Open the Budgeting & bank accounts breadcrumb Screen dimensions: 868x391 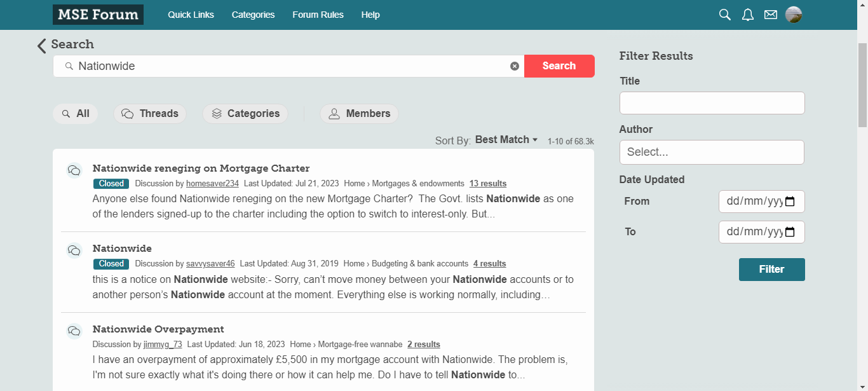point(420,264)
